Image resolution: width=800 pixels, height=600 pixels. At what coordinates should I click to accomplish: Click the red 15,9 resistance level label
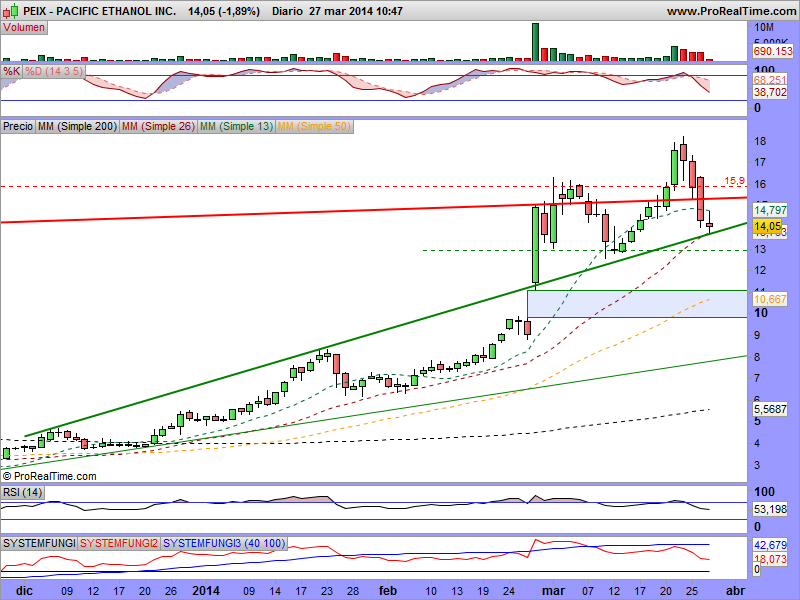click(734, 181)
